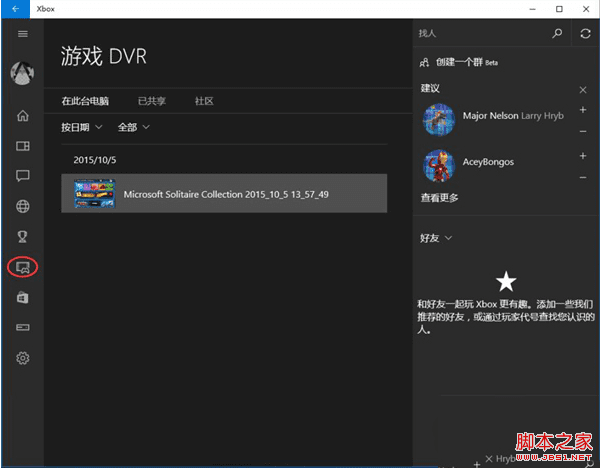Switch to the 在此台电脑 tab
Image resolution: width=600 pixels, height=468 pixels.
[85, 101]
